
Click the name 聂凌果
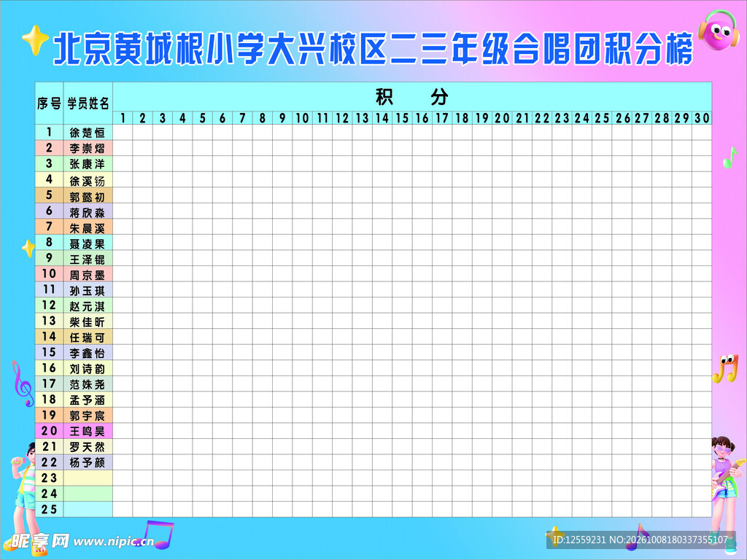point(88,244)
